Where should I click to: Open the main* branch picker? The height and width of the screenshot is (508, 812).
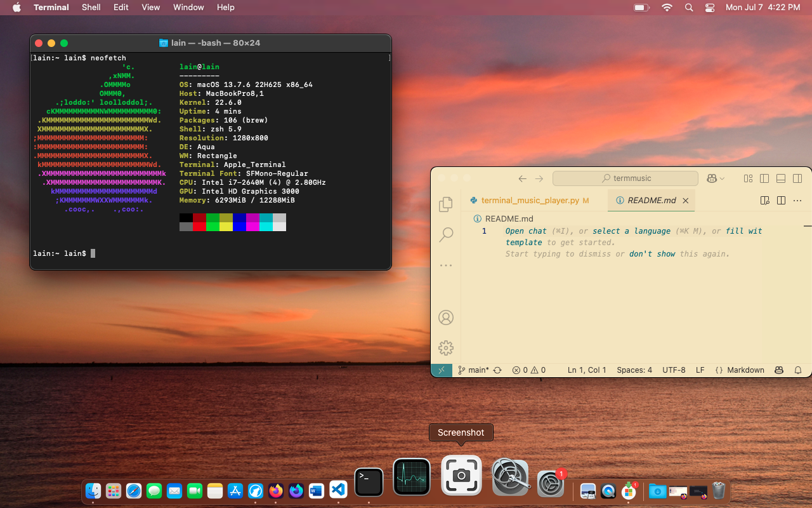(473, 370)
